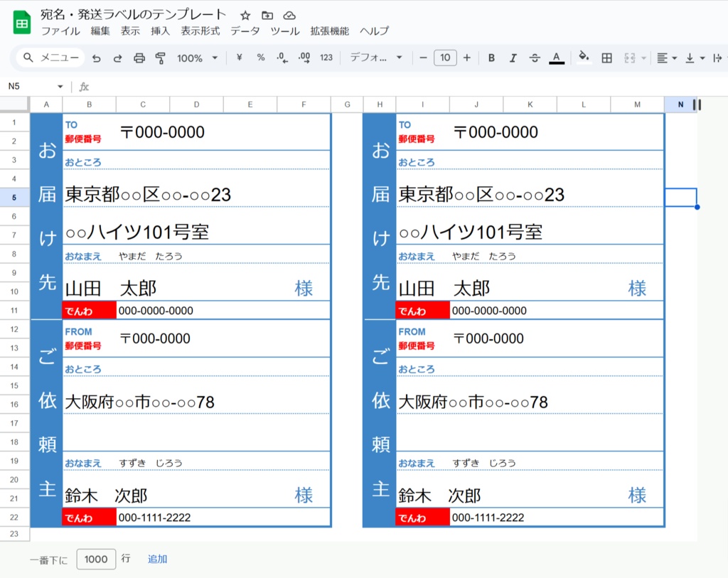Undo the last action
Image resolution: width=728 pixels, height=578 pixels.
(96, 58)
